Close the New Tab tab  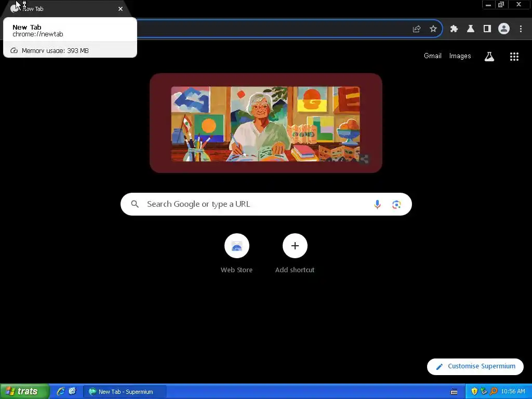point(121,9)
